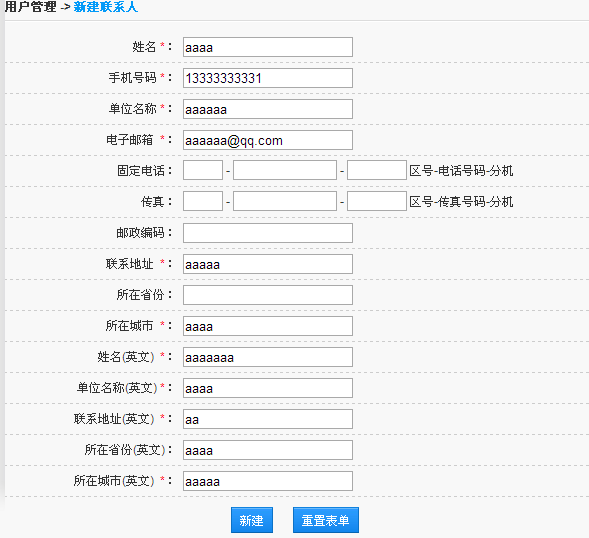This screenshot has width=589, height=538.
Task: Focus the 手机号码 mobile number field
Action: coord(268,78)
